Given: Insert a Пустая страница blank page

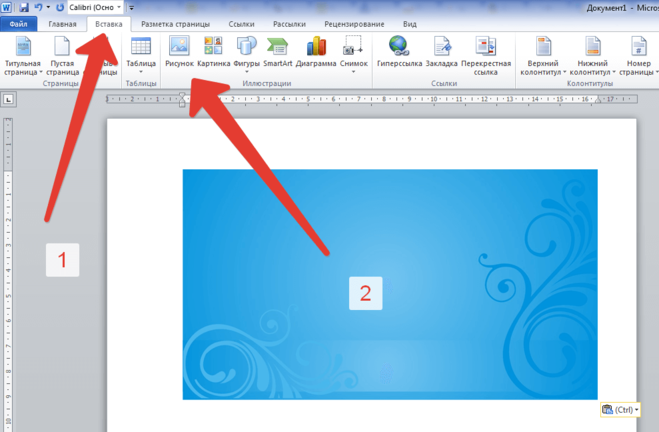Looking at the screenshot, I should [63, 54].
